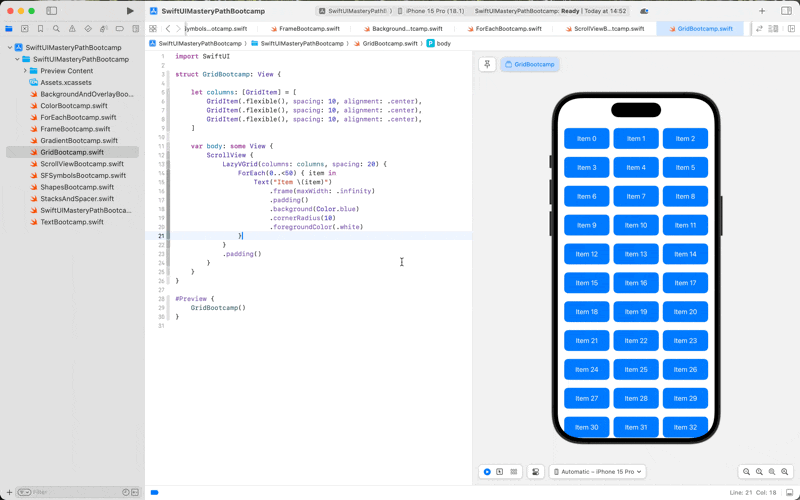
Task: Zoom the preview canvas to fit
Action: 772,472
